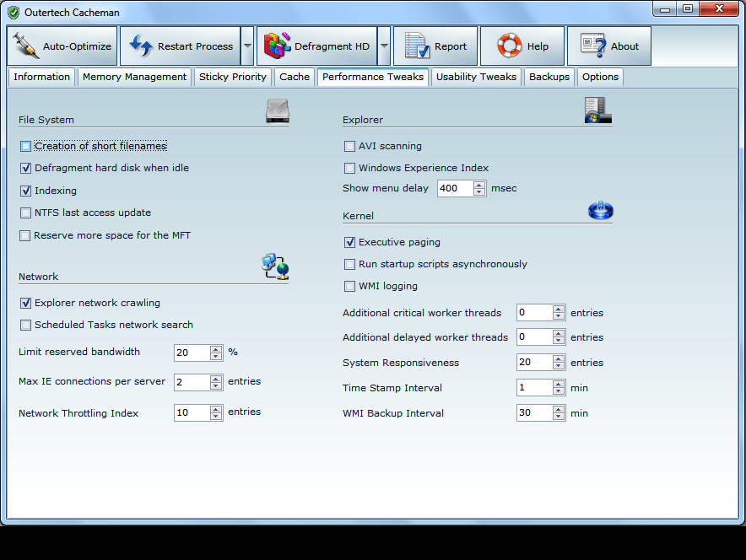Increase Max IE connections per server
The image size is (746, 560).
point(216,379)
